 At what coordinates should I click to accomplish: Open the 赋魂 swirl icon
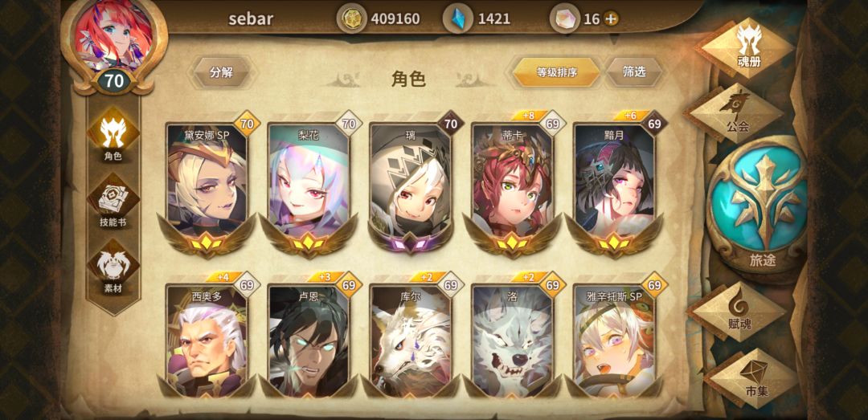[739, 312]
